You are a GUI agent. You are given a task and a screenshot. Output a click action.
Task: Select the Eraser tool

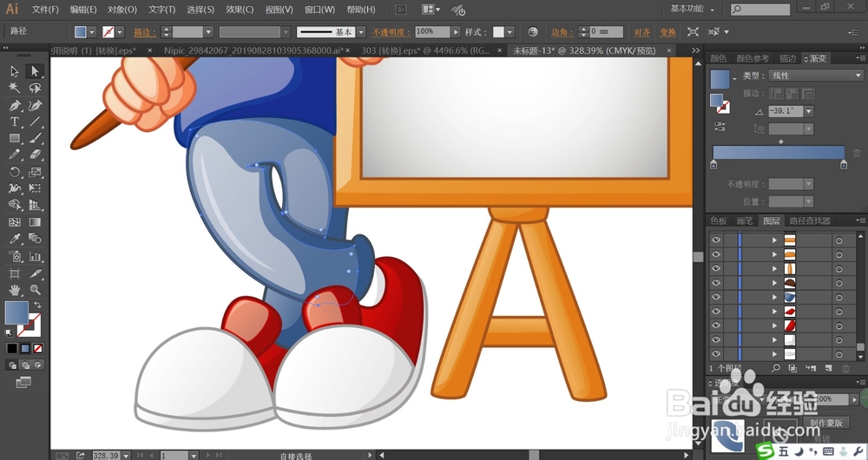click(35, 155)
